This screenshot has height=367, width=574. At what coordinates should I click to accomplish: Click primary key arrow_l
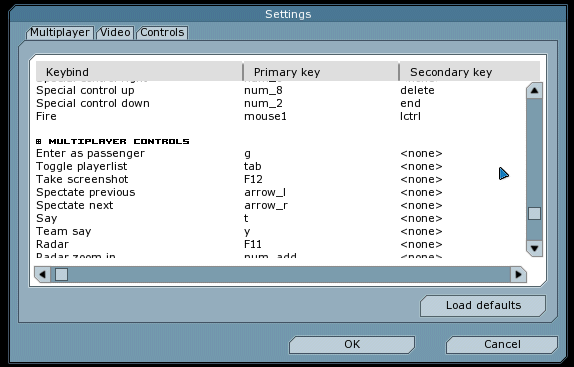(x=265, y=192)
